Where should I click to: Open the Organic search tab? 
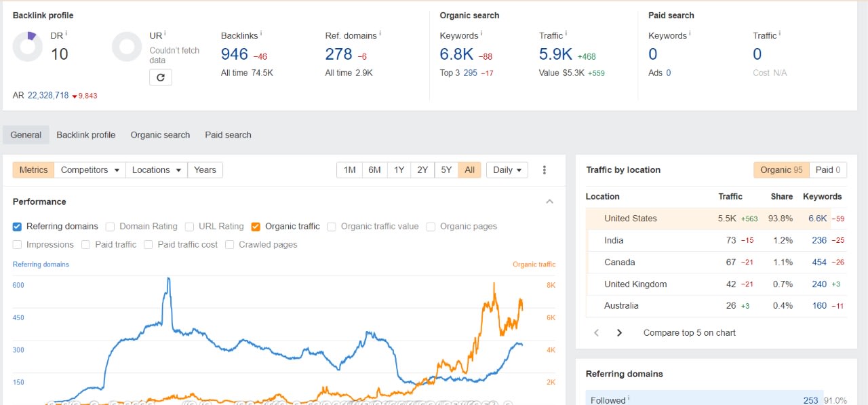pyautogui.click(x=160, y=135)
